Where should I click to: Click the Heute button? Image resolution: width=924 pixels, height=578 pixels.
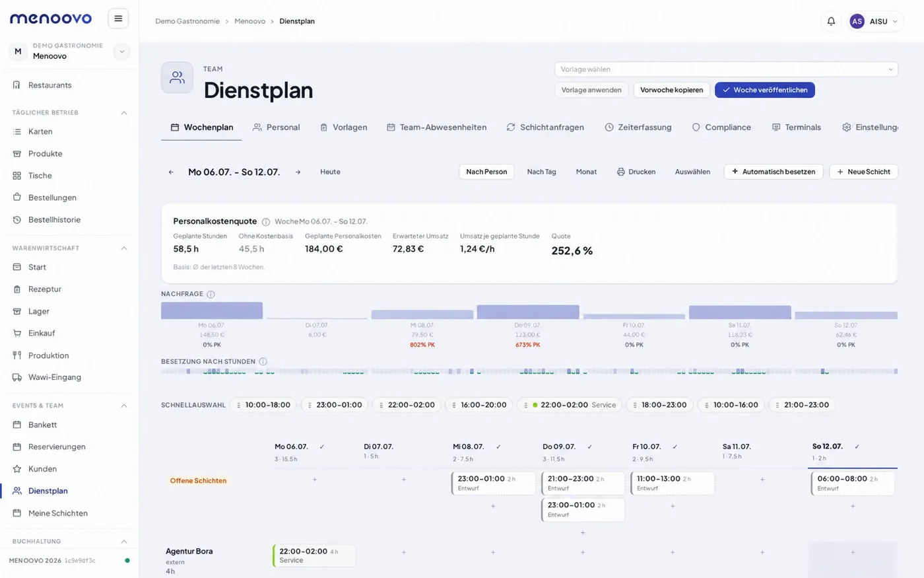point(330,172)
